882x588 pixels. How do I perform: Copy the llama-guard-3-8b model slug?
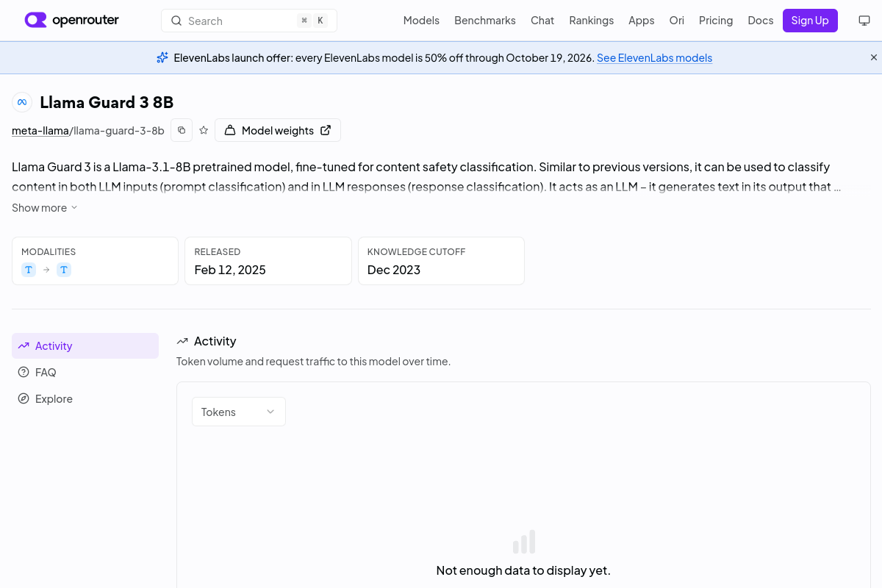(182, 130)
